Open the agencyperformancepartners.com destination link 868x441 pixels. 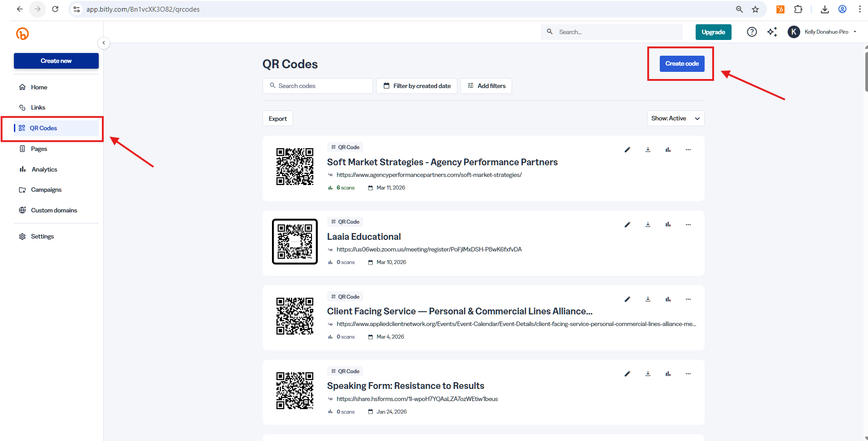click(429, 175)
